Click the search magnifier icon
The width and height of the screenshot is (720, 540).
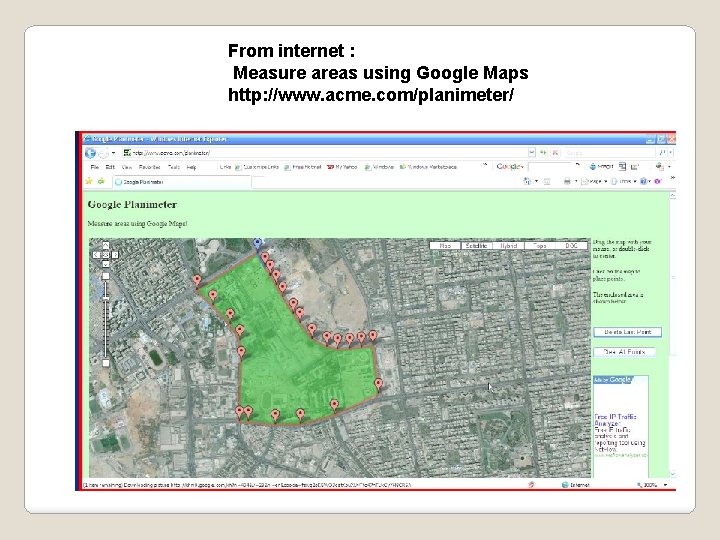coord(662,152)
